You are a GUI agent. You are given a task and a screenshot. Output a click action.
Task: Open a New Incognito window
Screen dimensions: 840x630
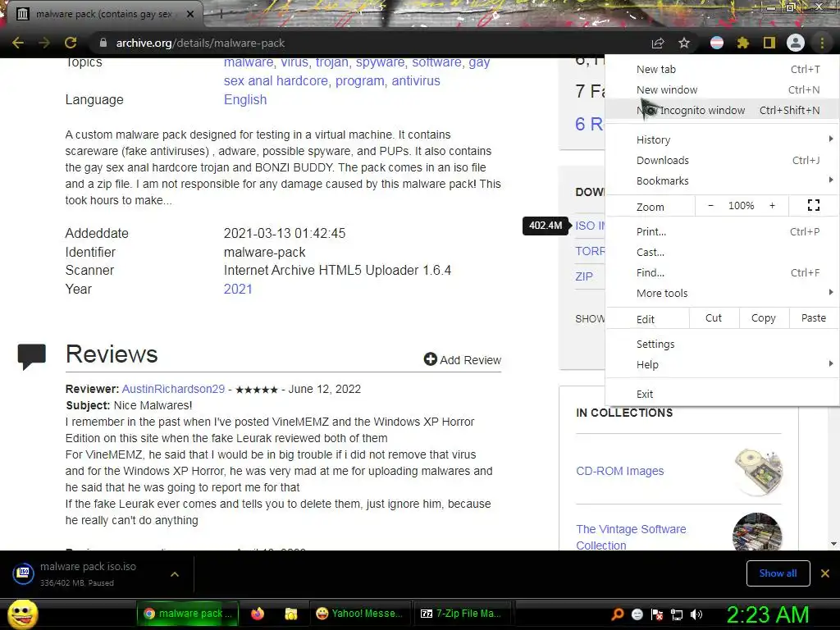[722, 110]
